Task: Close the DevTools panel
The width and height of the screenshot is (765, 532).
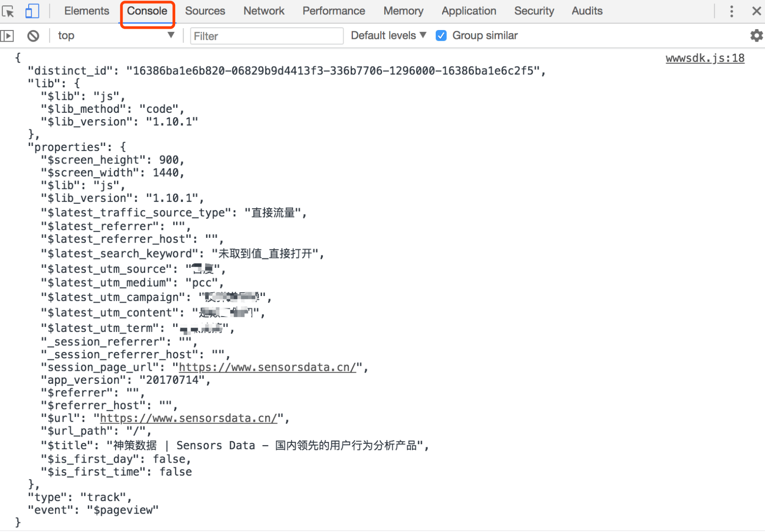Action: (x=756, y=11)
